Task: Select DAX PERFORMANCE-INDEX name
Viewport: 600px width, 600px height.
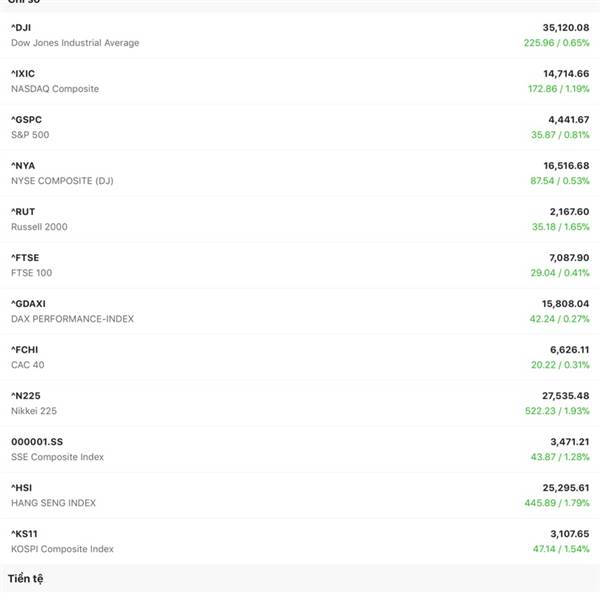Action: point(72,319)
